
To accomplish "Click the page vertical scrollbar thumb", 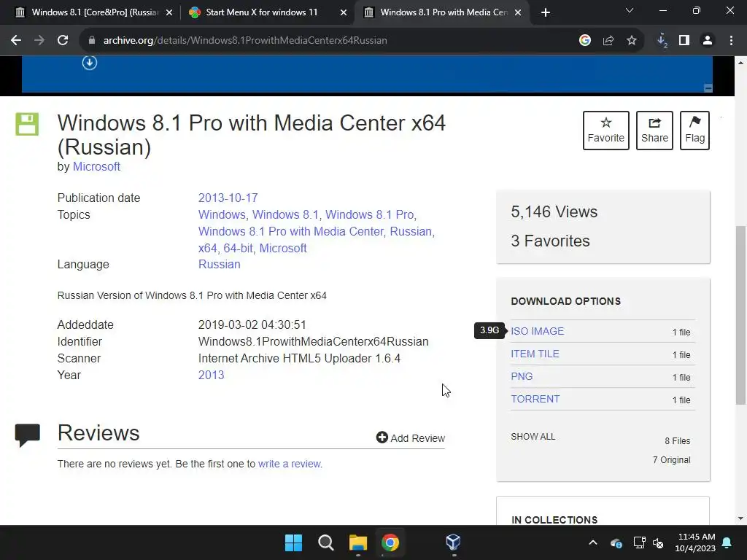I will pos(741,315).
